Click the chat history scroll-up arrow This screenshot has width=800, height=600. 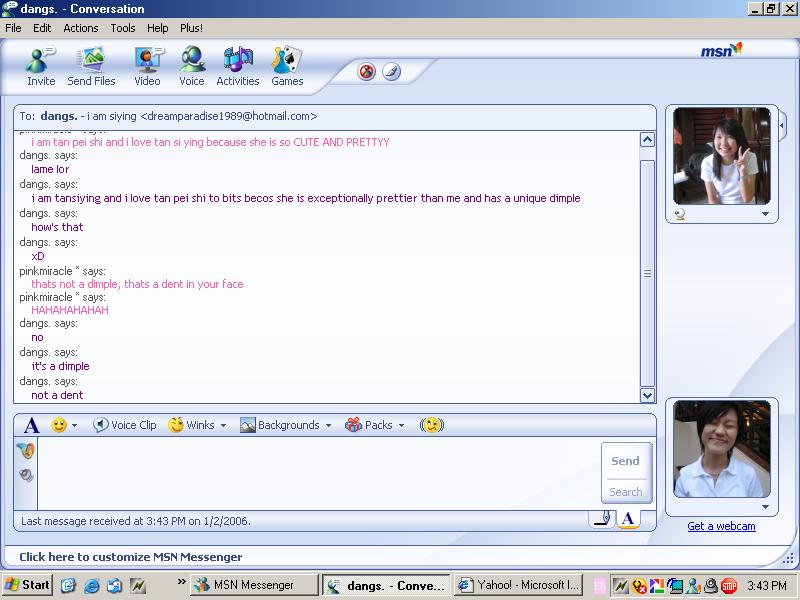647,140
